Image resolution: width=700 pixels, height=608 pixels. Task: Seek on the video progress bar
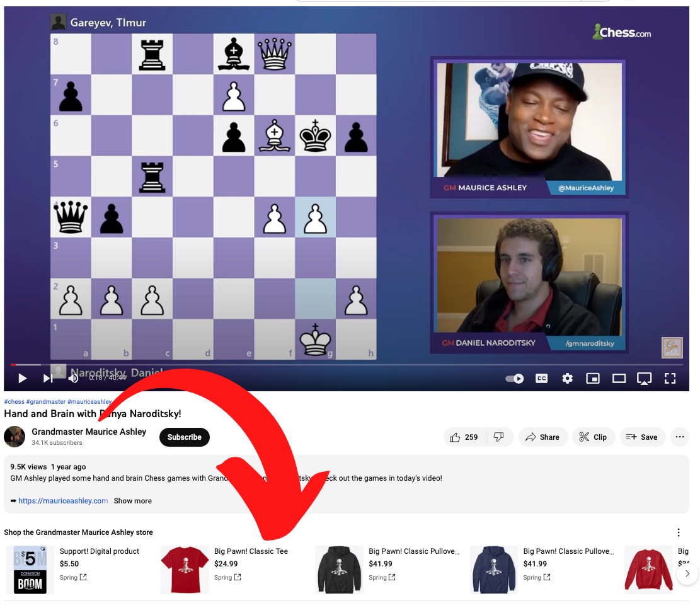click(x=347, y=365)
